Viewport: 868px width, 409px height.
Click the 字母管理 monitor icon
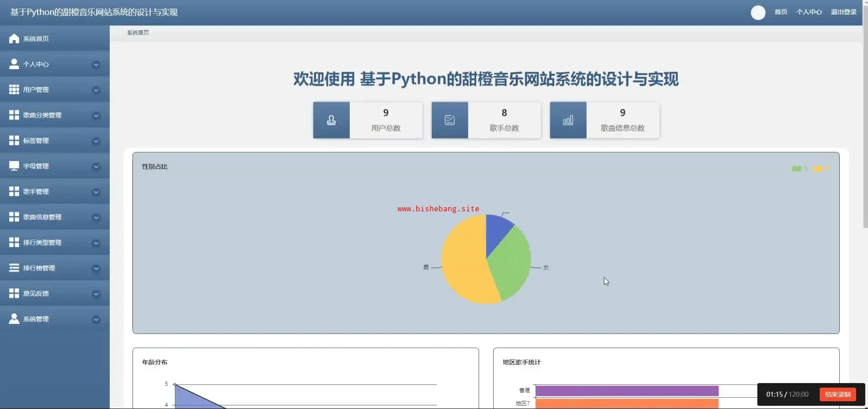(14, 166)
